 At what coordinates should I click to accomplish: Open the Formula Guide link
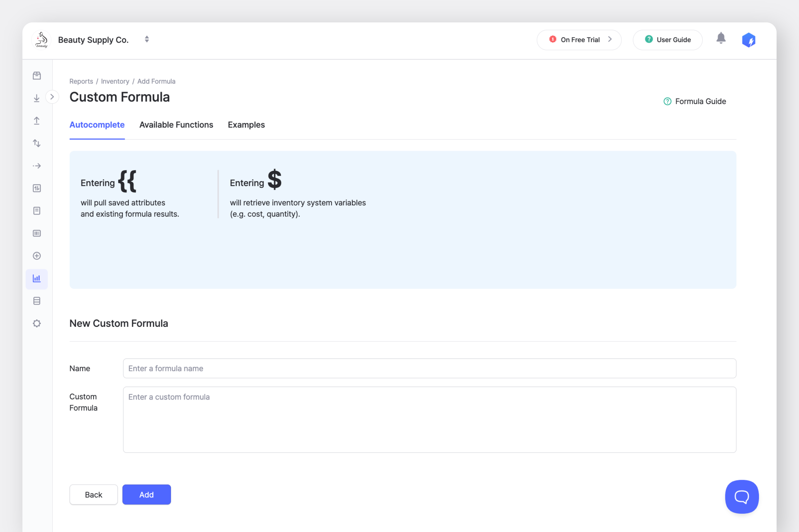[x=695, y=101]
